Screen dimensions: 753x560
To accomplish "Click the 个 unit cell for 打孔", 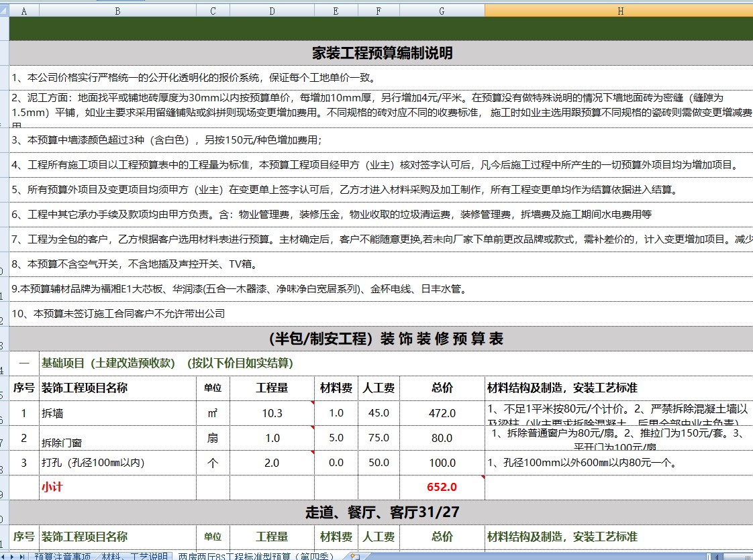I will tap(213, 463).
